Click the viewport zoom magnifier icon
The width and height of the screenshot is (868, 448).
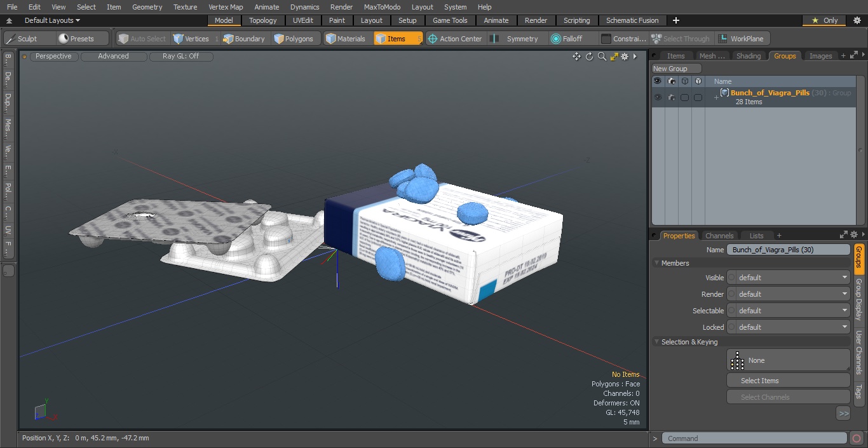point(602,57)
